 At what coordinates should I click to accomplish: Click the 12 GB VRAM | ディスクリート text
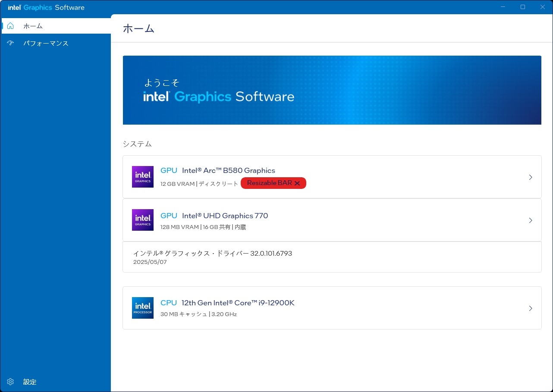pos(199,184)
